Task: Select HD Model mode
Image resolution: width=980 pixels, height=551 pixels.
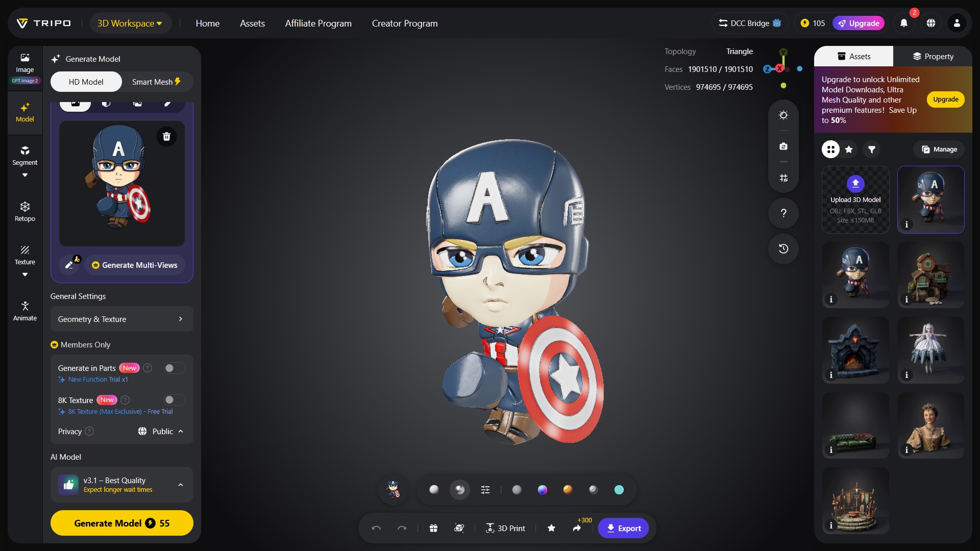Action: point(86,82)
